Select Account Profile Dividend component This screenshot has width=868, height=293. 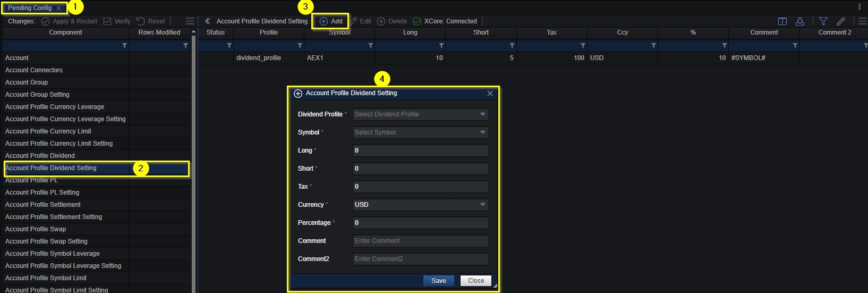[96, 156]
